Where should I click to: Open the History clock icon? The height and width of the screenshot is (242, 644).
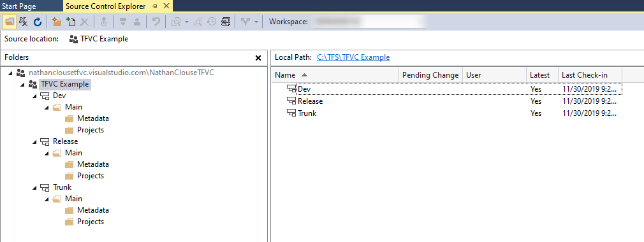click(212, 22)
